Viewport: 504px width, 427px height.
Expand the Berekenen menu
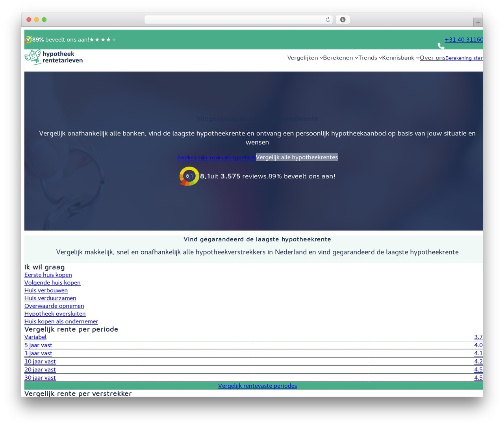[340, 58]
